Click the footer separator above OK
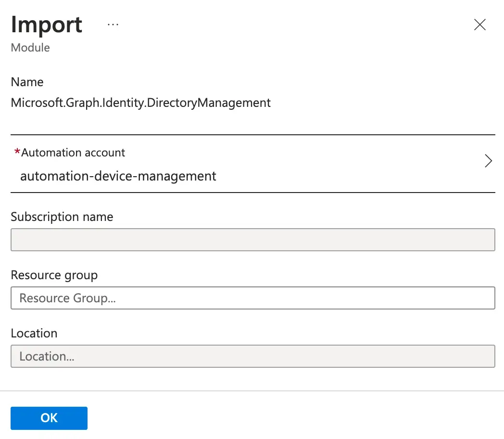The height and width of the screenshot is (439, 504). [252, 391]
